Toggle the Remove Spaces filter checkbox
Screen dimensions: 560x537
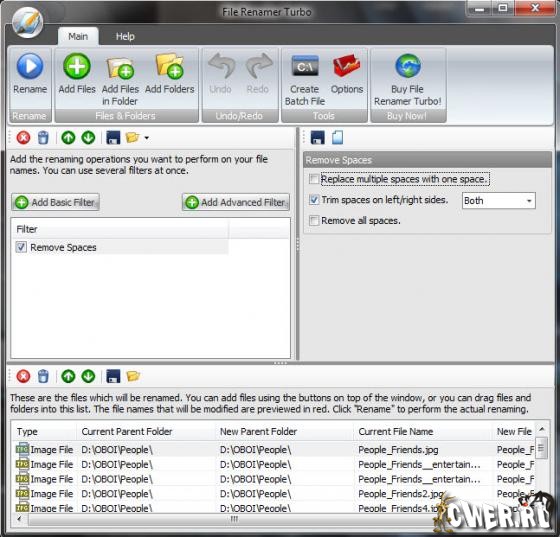[x=21, y=247]
